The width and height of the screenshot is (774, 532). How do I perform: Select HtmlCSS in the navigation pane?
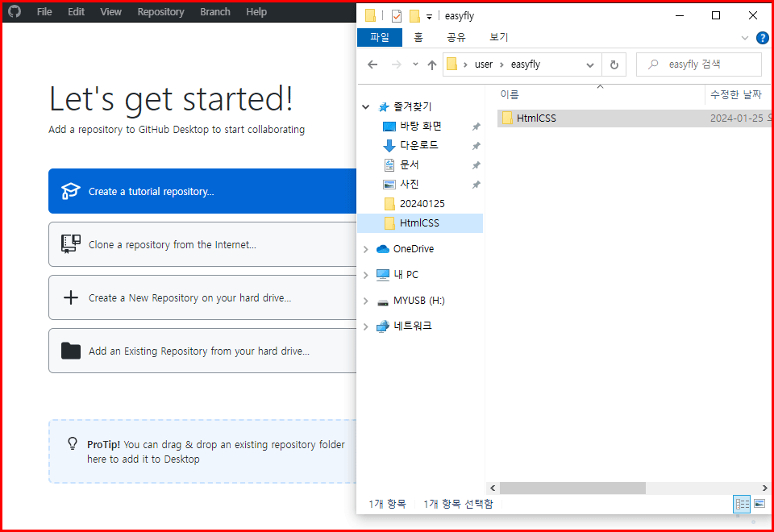[419, 223]
